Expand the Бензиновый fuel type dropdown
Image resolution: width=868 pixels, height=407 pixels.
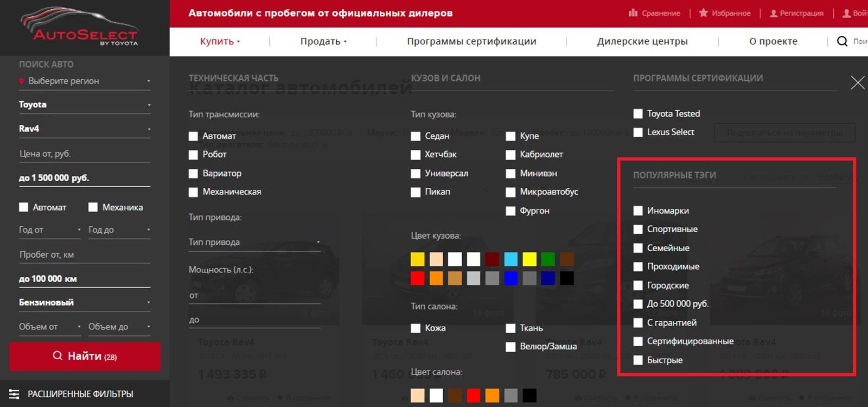coord(85,302)
